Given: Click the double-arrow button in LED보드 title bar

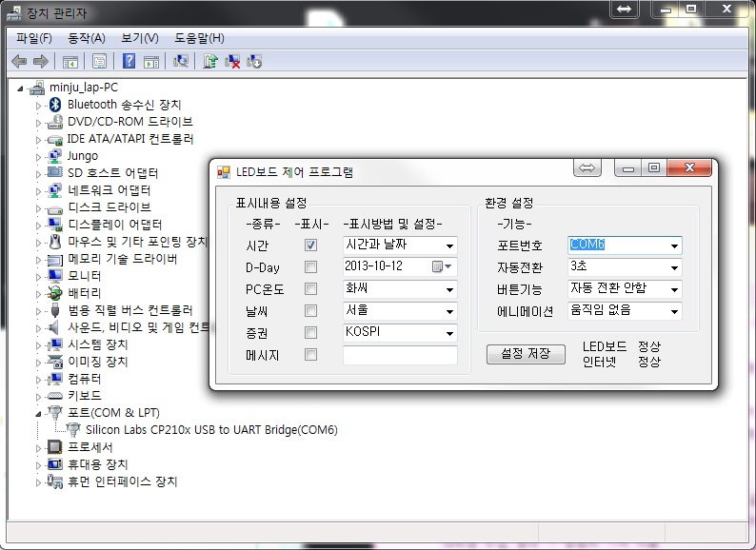Looking at the screenshot, I should pos(587,167).
